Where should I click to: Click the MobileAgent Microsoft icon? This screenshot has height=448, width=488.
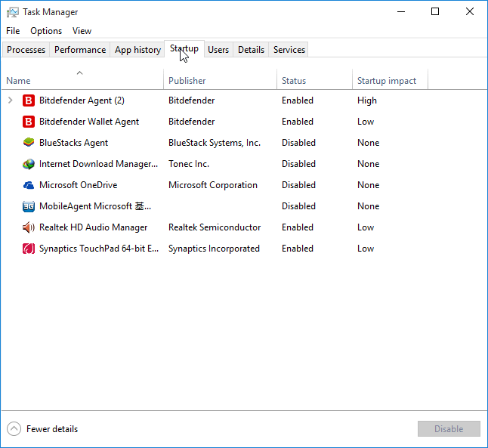(29, 206)
